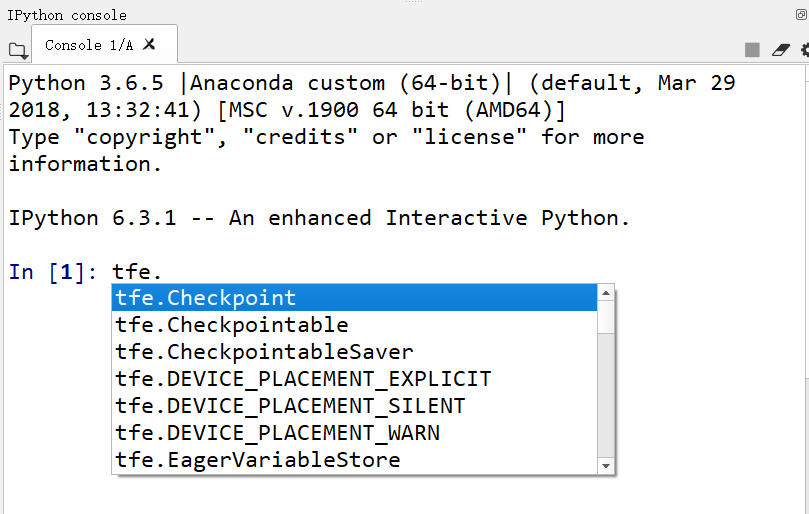Click the IPython console pane title
The height and width of the screenshot is (514, 809).
pyautogui.click(x=67, y=15)
